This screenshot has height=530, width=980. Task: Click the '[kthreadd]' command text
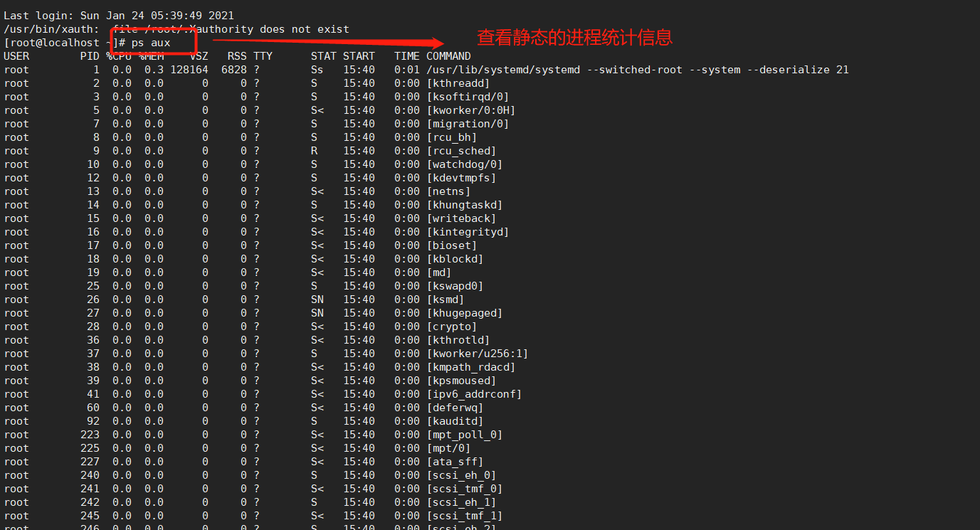[x=458, y=83]
